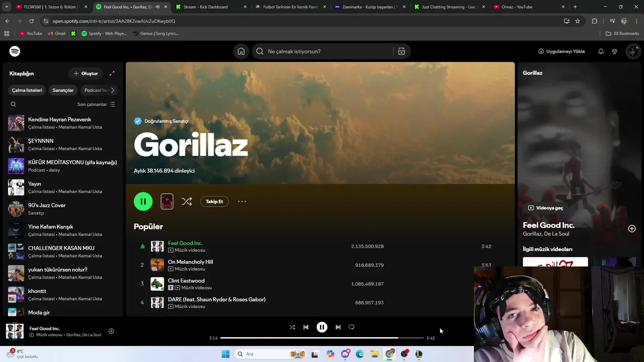Open the tab search dropdown

click(x=7, y=7)
